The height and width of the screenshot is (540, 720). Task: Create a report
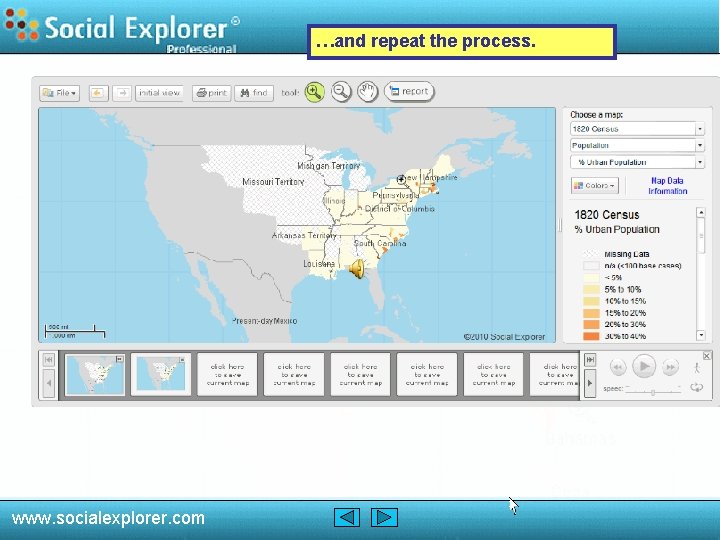pyautogui.click(x=409, y=92)
